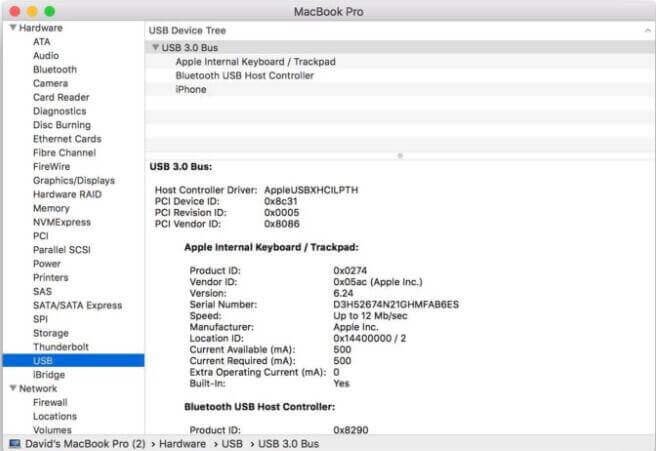Click USB 3.0 Bus in the path bar

pyautogui.click(x=288, y=443)
